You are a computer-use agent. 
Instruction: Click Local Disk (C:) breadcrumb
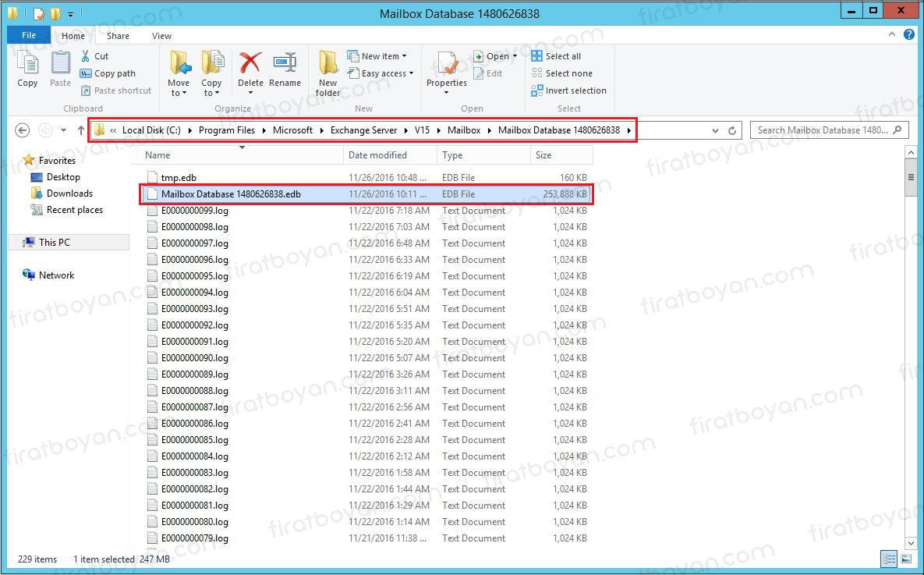[x=151, y=130]
